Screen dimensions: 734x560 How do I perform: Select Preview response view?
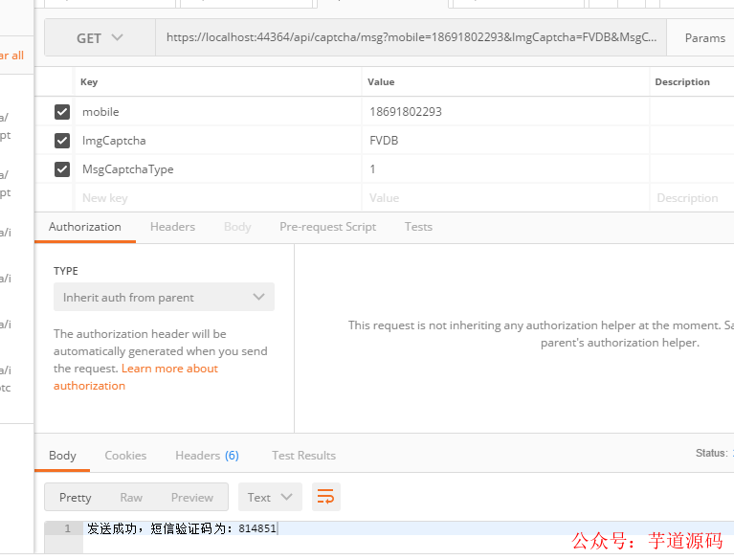(x=192, y=497)
